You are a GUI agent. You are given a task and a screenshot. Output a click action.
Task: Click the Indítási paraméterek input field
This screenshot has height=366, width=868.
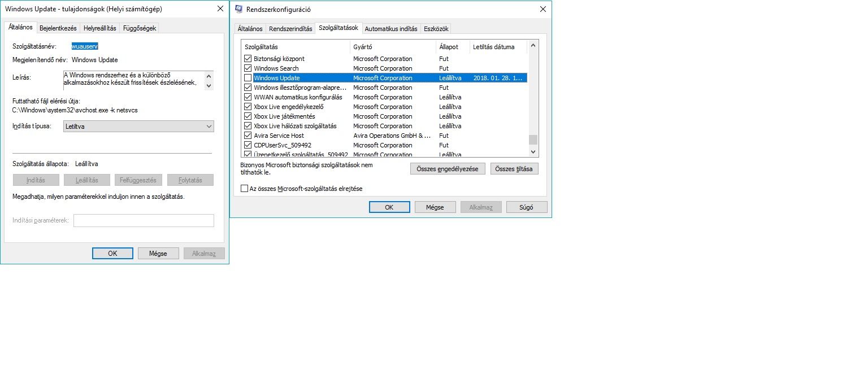coord(144,220)
